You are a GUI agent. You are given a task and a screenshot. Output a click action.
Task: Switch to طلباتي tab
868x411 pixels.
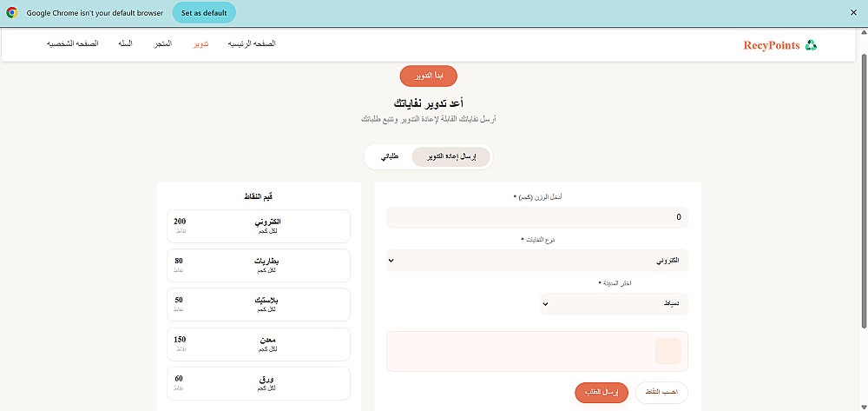point(390,157)
